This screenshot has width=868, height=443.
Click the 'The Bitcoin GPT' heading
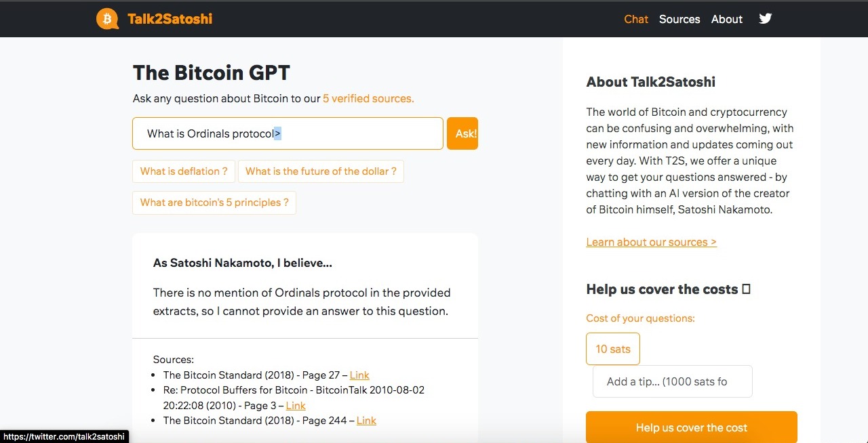[211, 72]
